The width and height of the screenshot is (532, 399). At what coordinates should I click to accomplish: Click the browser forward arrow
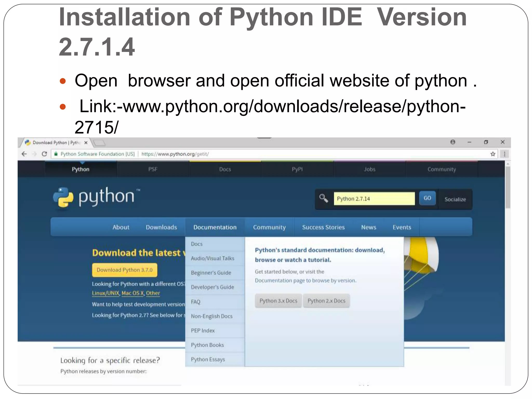click(x=34, y=154)
